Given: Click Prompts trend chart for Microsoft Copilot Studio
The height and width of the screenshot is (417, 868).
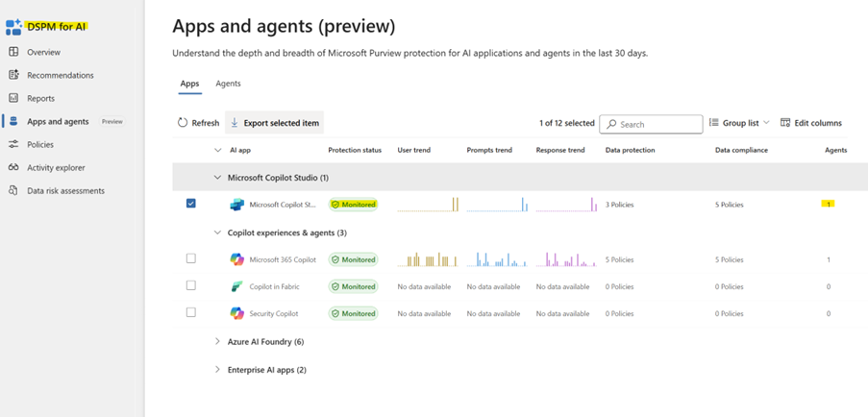Looking at the screenshot, I should pos(497,204).
